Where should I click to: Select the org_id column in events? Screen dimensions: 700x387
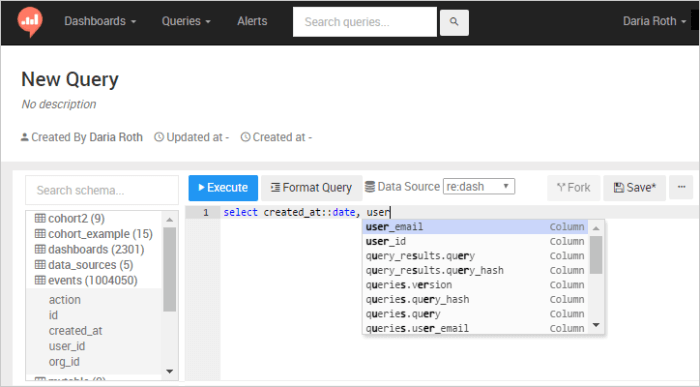tap(64, 362)
